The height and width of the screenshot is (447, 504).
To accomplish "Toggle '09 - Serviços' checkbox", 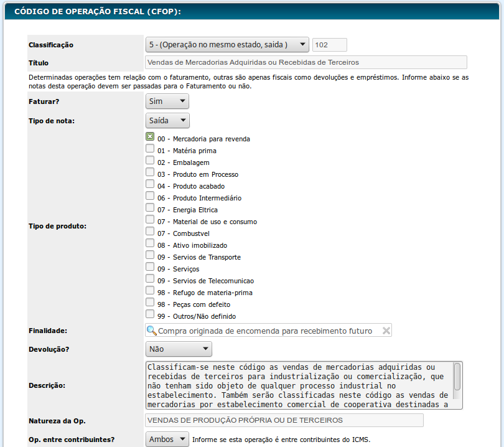I will [150, 267].
